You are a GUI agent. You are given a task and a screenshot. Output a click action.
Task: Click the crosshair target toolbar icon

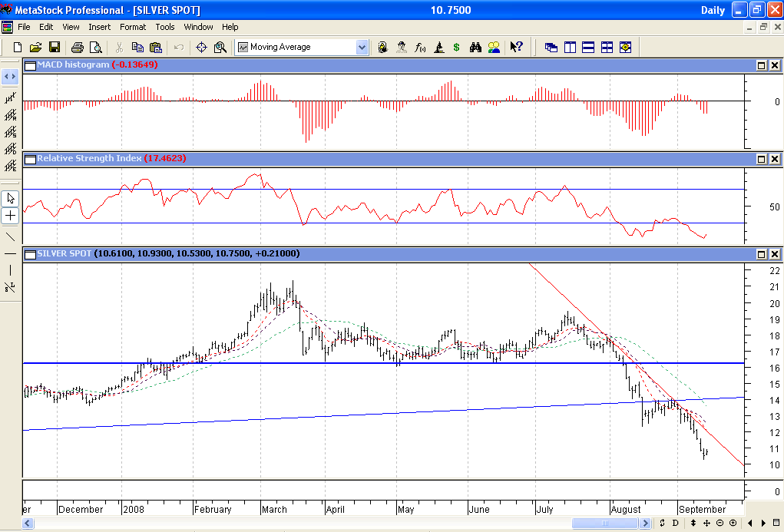tap(201, 47)
